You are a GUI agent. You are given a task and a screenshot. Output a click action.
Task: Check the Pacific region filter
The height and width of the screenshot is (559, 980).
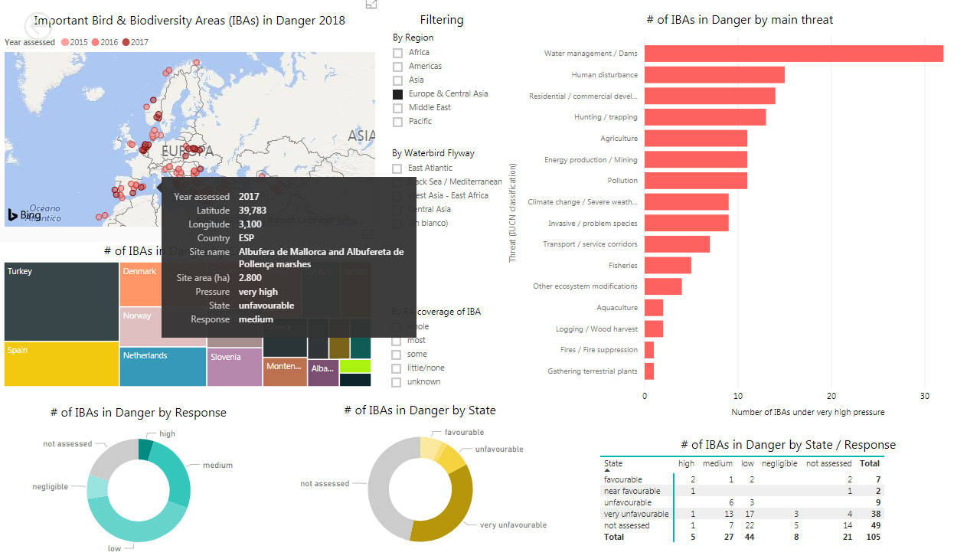397,122
